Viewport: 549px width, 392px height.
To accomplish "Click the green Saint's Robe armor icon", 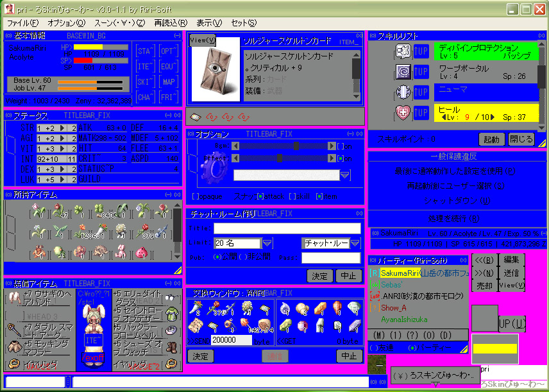I will 171,313.
